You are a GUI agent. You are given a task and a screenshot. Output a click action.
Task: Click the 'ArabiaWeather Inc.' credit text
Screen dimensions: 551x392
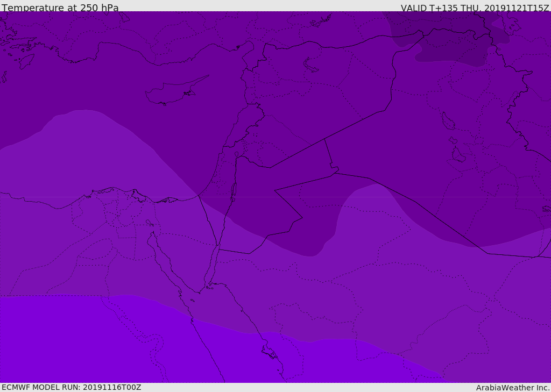click(x=513, y=388)
